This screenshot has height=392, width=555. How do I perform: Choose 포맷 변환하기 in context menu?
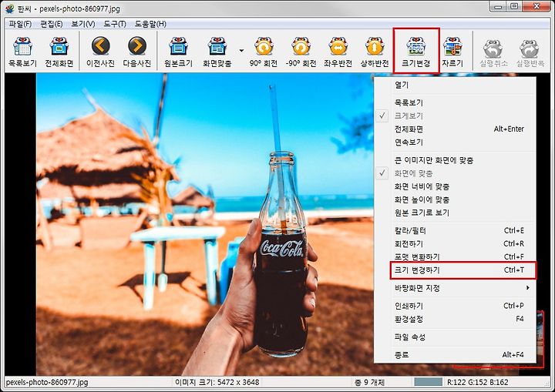click(455, 256)
